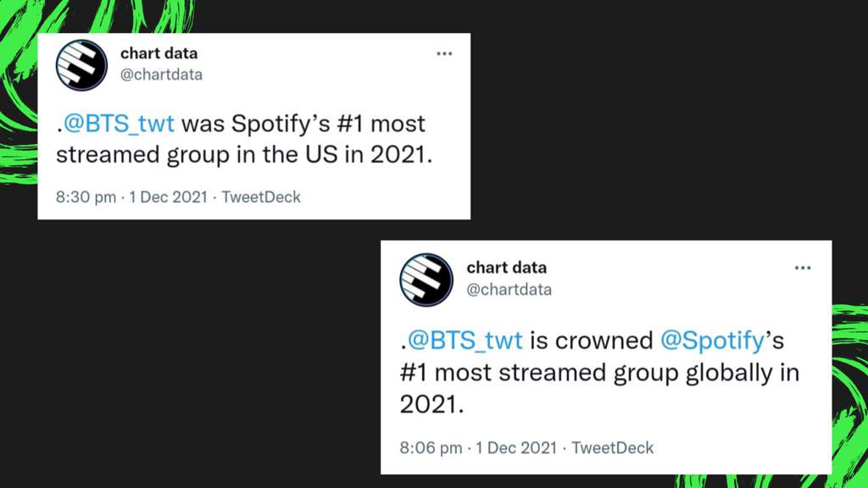
Task: Click chart data display name on 8:06 pm tweet
Action: (507, 267)
